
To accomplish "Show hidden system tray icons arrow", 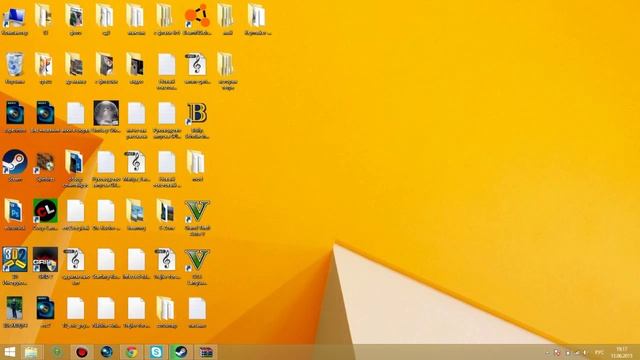I will click(x=547, y=352).
